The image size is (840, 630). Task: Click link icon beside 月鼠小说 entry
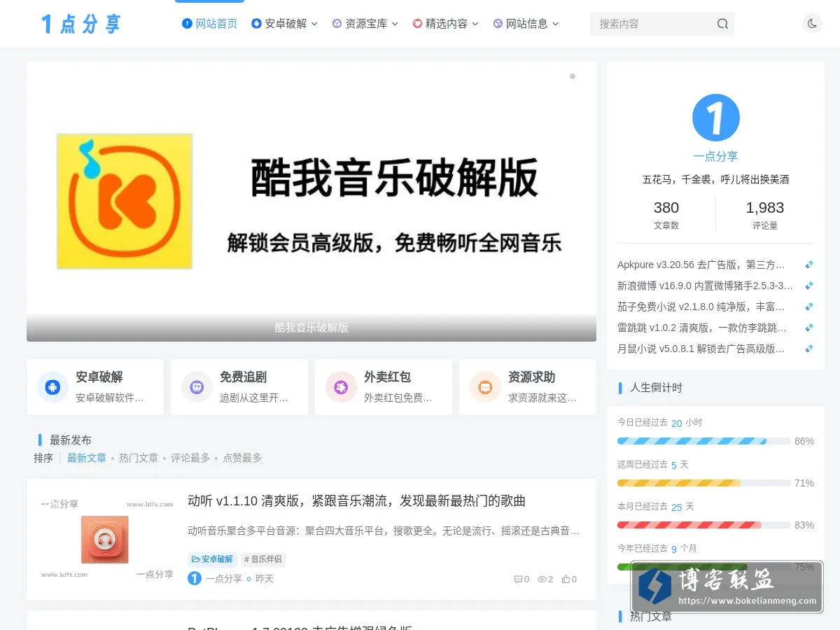pyautogui.click(x=809, y=349)
